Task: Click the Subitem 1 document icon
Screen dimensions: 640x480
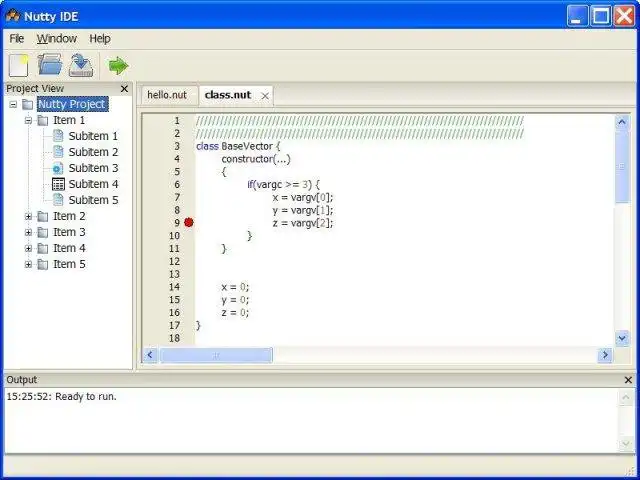Action: [x=58, y=136]
